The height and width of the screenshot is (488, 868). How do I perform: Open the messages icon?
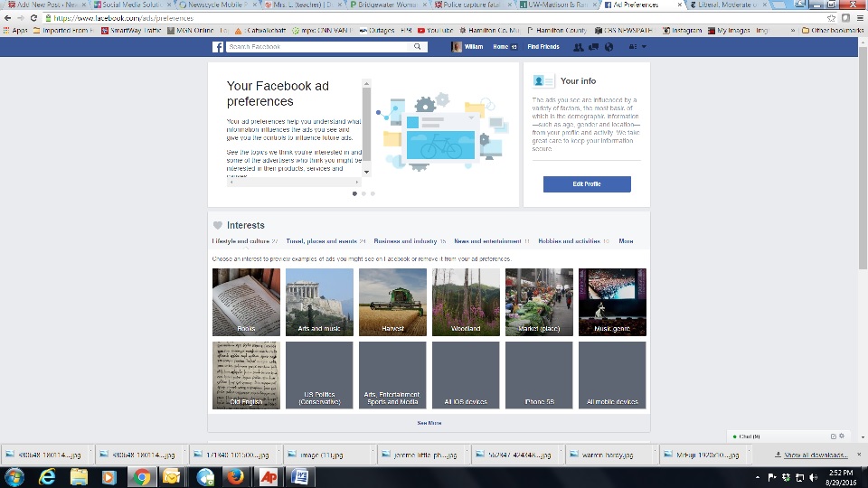point(593,47)
